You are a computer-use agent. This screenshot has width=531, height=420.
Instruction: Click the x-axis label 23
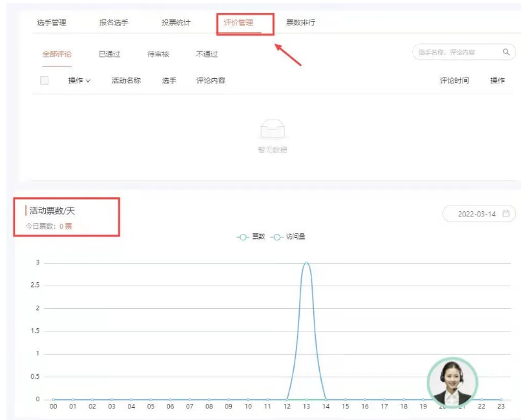point(501,406)
